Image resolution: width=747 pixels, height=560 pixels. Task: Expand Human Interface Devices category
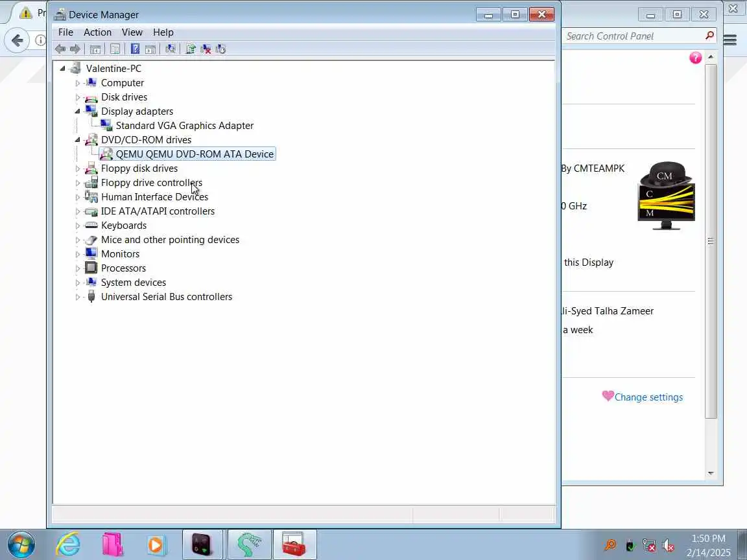click(77, 197)
